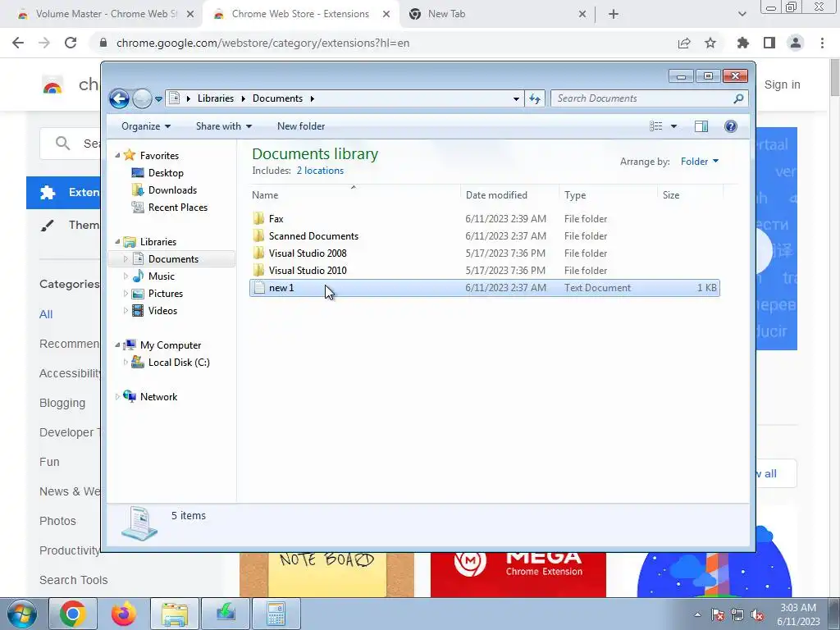Screen dimensions: 840x630
Task: Toggle Chrome's side panel icon
Action: [769, 43]
